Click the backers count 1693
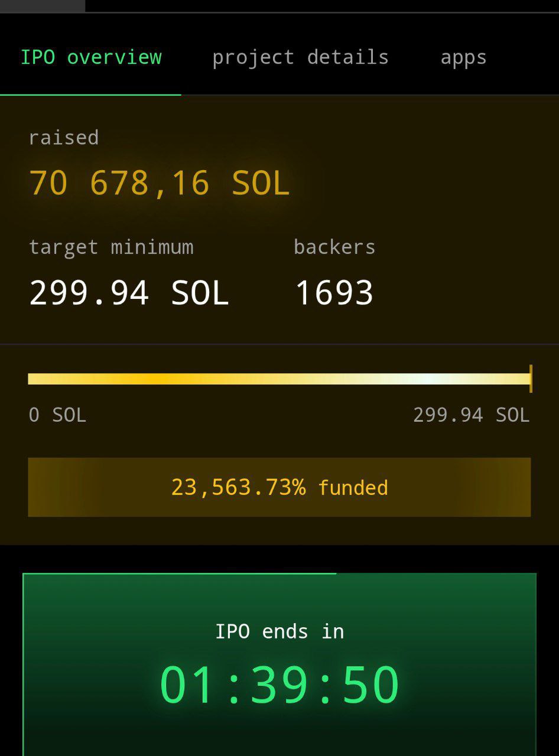 [x=334, y=293]
